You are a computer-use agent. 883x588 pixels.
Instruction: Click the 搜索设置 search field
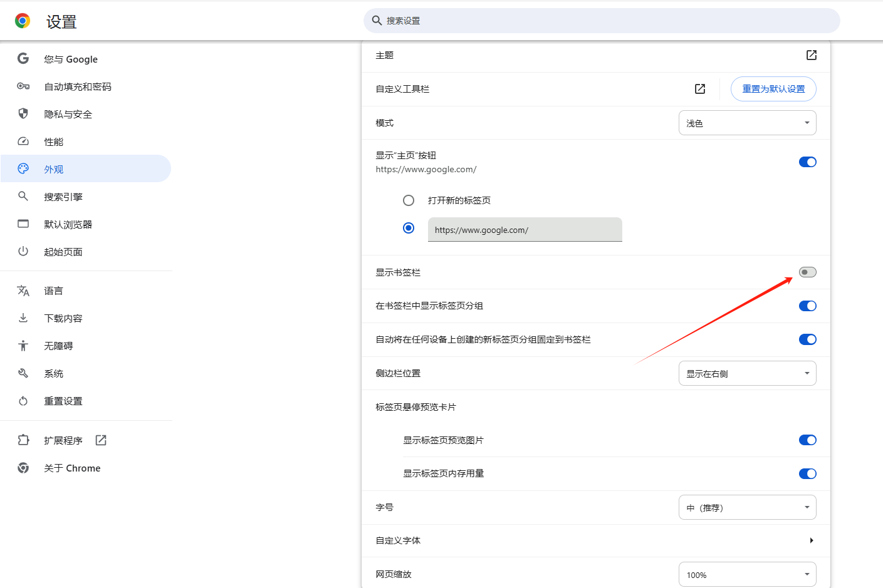[x=602, y=21]
